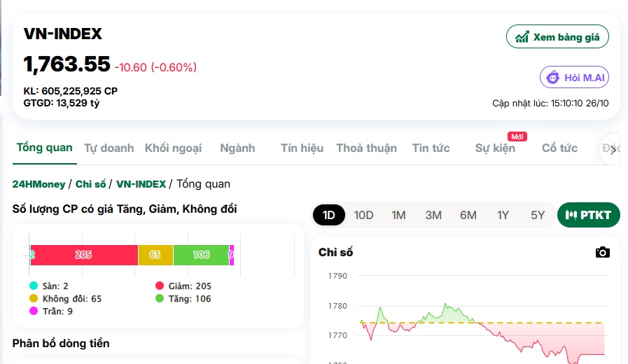Select the 1M chart range
628x364 pixels.
(x=398, y=215)
